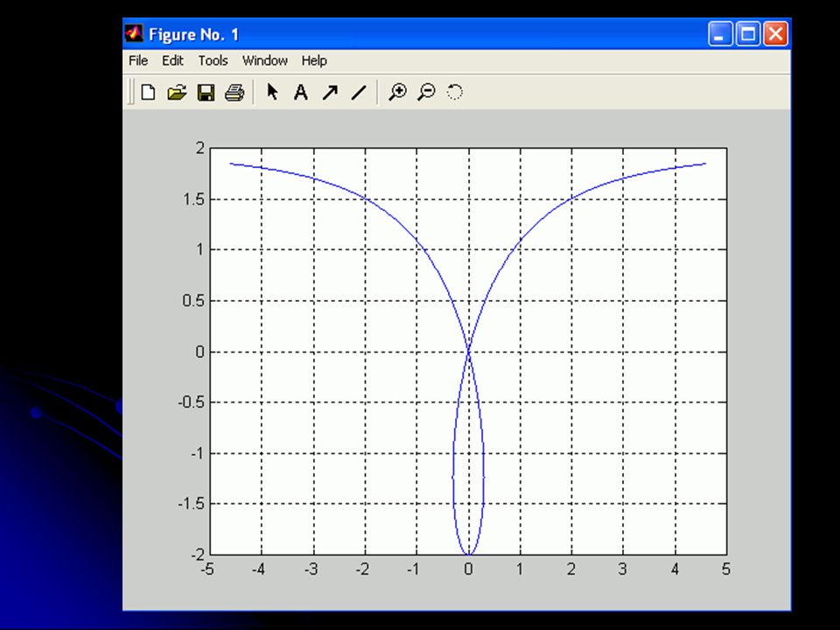The image size is (840, 630).
Task: Click the y-axis tick label -1.5
Action: (x=191, y=504)
